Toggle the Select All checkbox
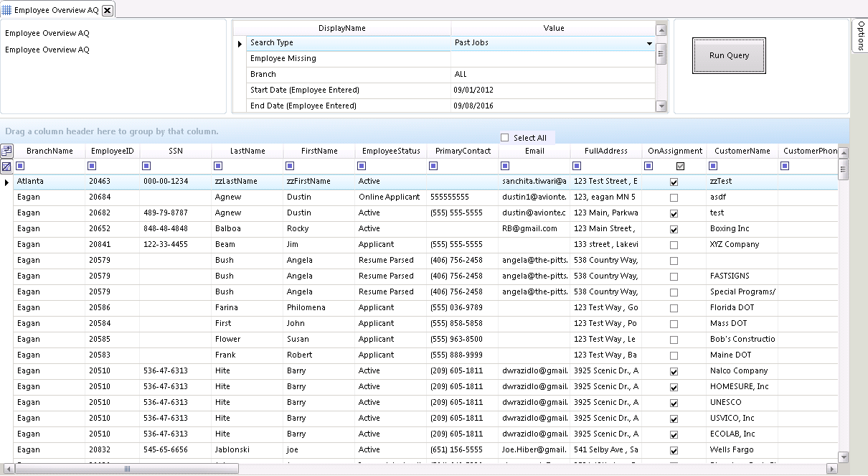 (505, 138)
